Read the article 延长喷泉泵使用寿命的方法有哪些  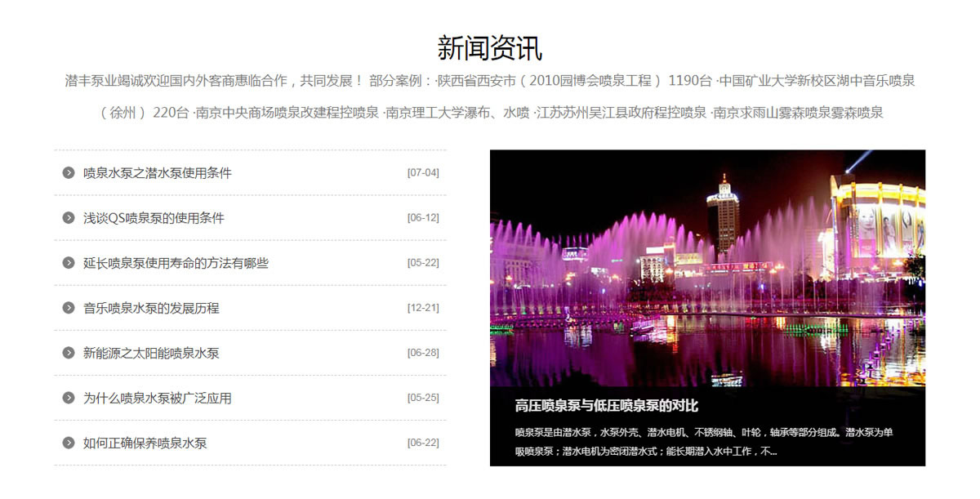point(176,263)
